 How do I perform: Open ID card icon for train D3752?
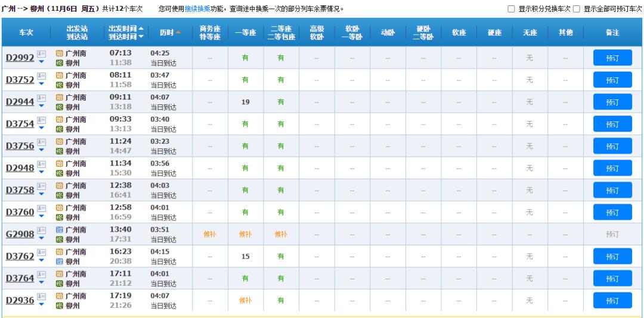(x=42, y=76)
